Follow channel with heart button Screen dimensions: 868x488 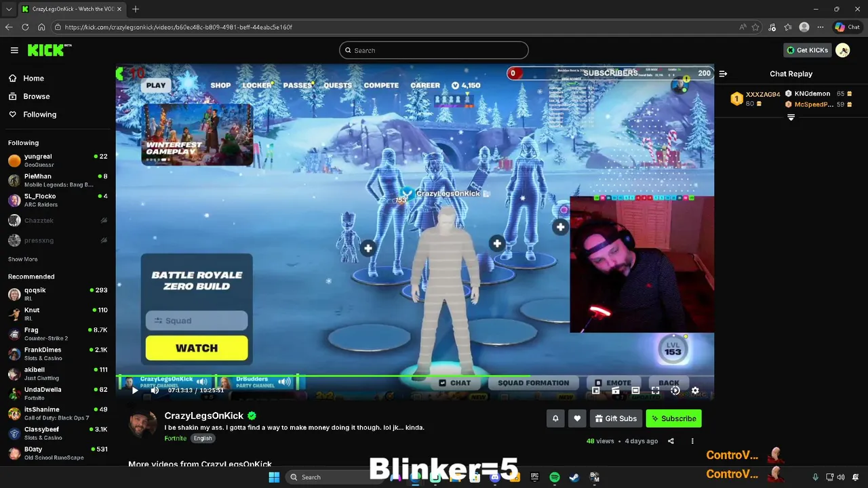(x=577, y=418)
